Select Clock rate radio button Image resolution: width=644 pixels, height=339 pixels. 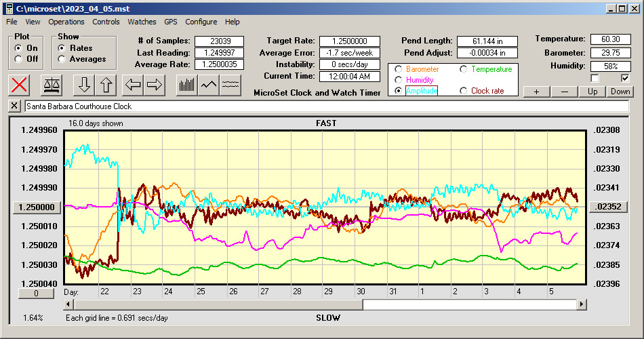point(463,91)
